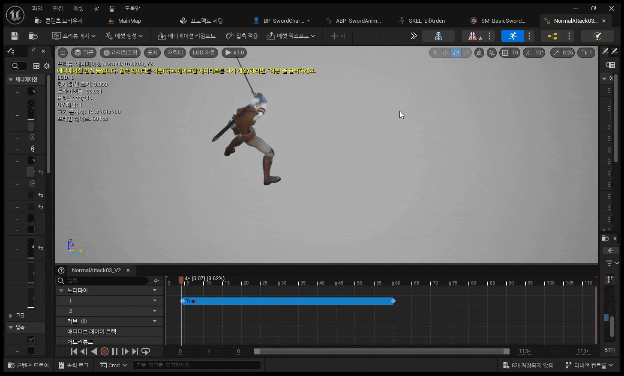The width and height of the screenshot is (624, 376).
Task: Select the NormalAttack03_V2 timeline tab
Action: tap(96, 270)
